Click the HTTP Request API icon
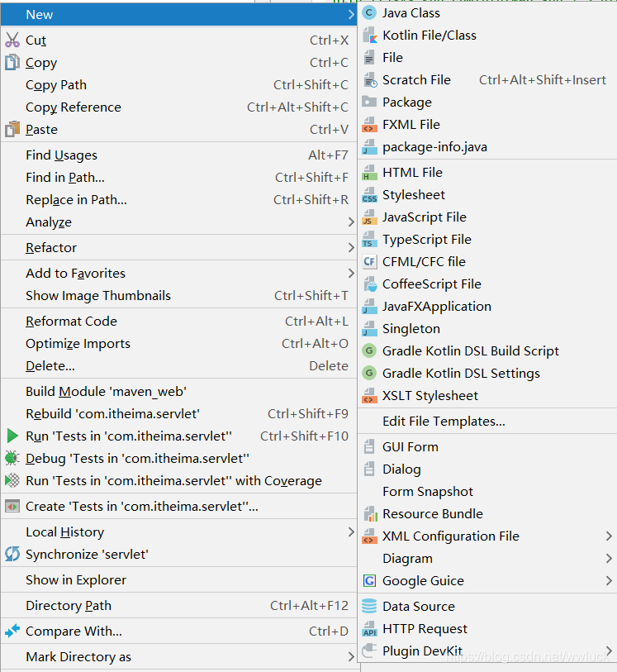 (x=369, y=628)
